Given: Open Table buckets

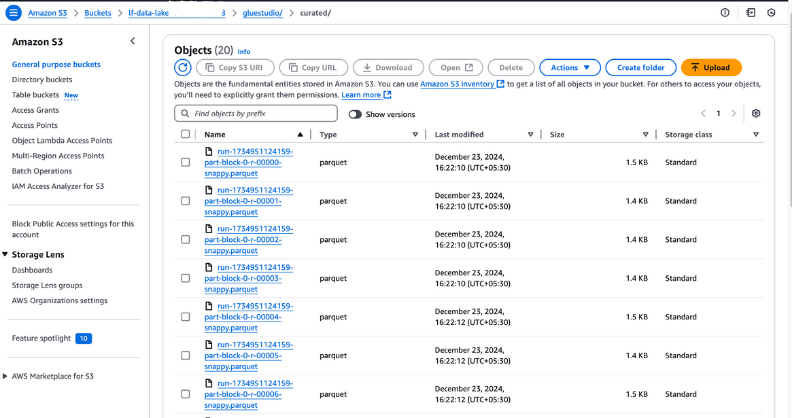Looking at the screenshot, I should pyautogui.click(x=35, y=94).
